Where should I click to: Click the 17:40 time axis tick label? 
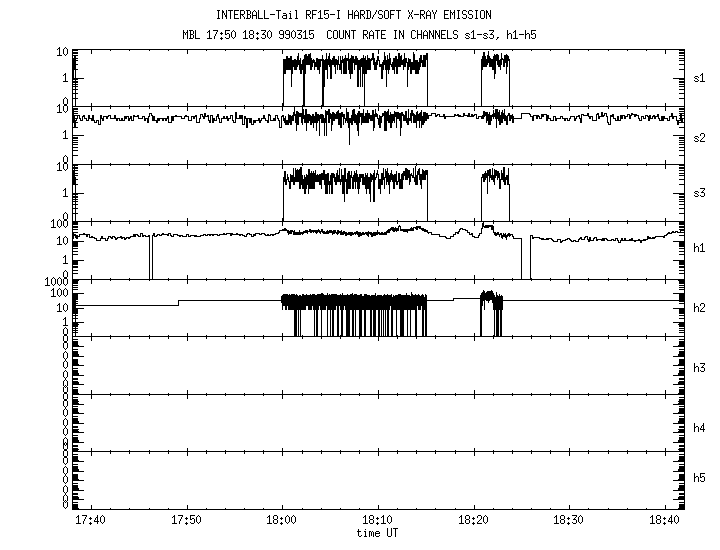[91, 521]
